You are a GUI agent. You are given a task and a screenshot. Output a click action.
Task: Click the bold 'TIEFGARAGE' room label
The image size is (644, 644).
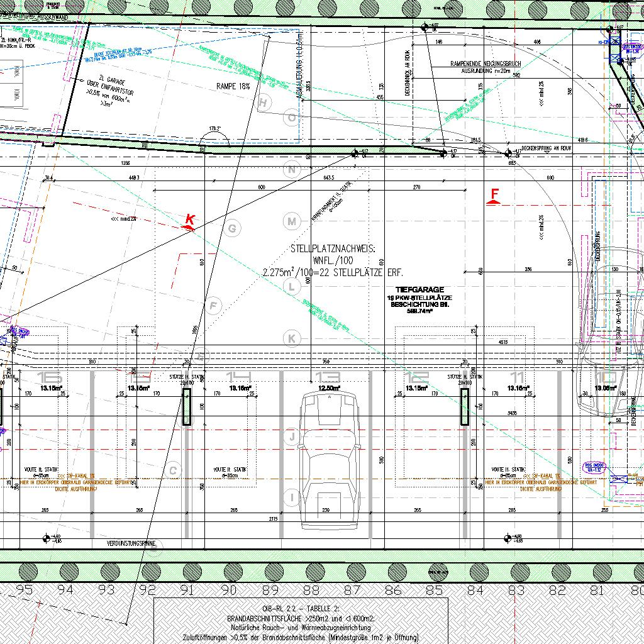pos(419,289)
